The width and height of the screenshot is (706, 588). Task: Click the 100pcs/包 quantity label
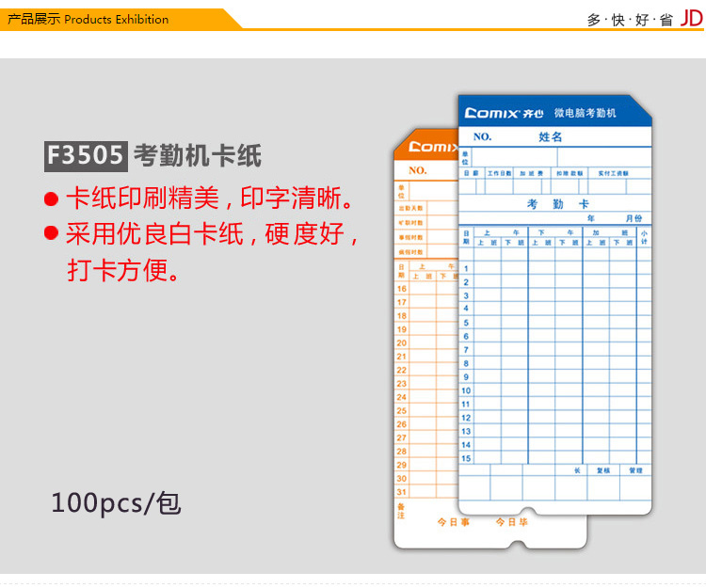click(116, 502)
